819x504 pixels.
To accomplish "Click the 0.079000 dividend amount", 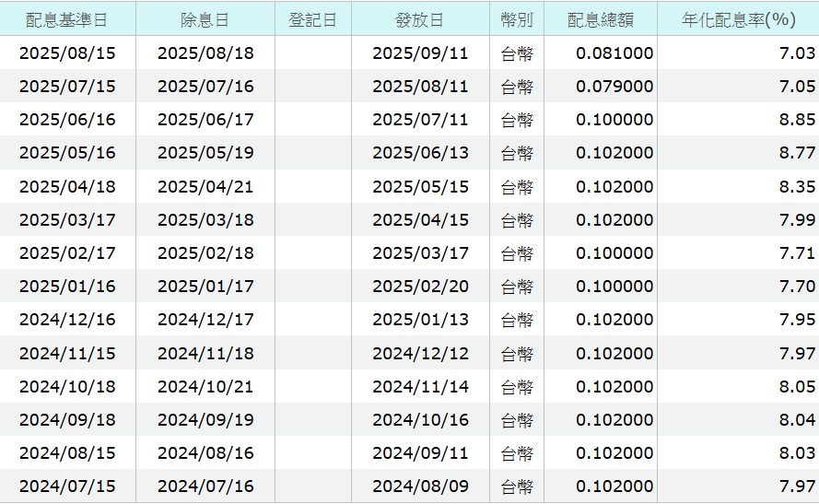I will click(614, 87).
